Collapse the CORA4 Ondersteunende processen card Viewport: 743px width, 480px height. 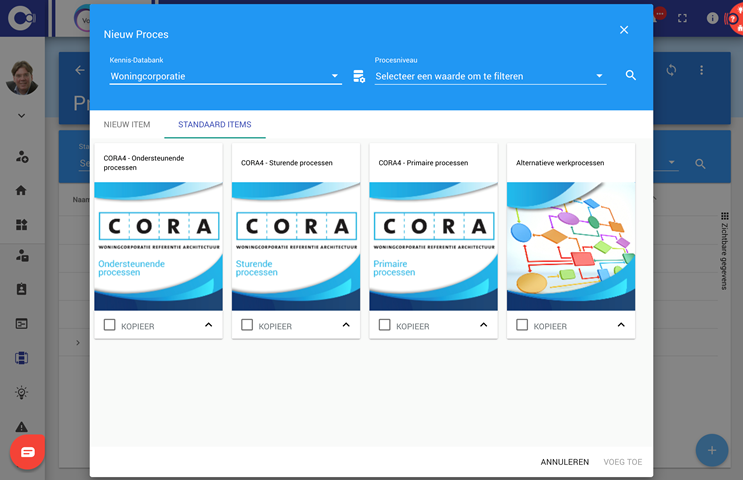(x=208, y=325)
